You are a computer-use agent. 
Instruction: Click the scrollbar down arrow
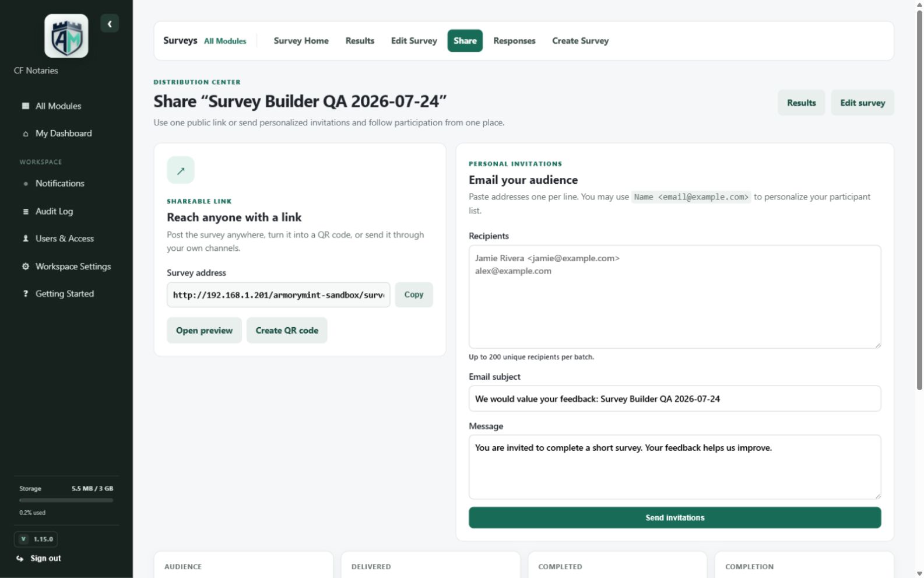919,574
